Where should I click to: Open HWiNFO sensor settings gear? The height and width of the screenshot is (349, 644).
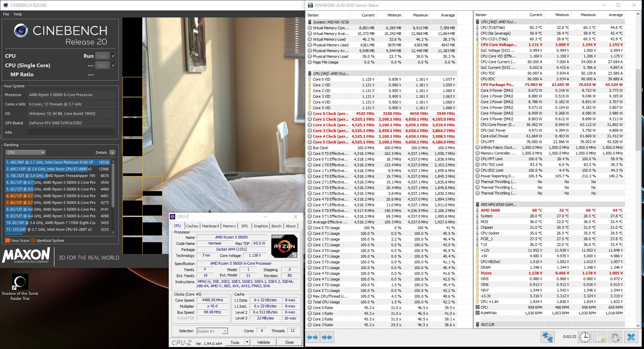615,337
